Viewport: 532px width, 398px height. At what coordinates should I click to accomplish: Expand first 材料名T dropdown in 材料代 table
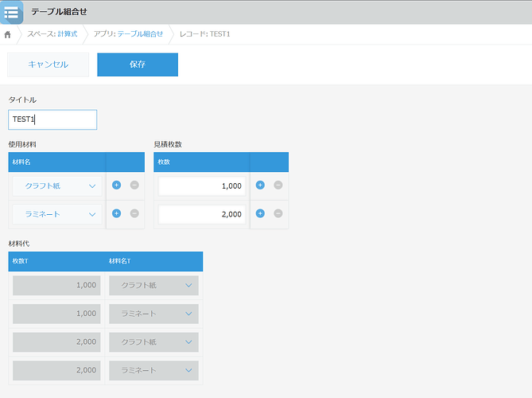[153, 285]
